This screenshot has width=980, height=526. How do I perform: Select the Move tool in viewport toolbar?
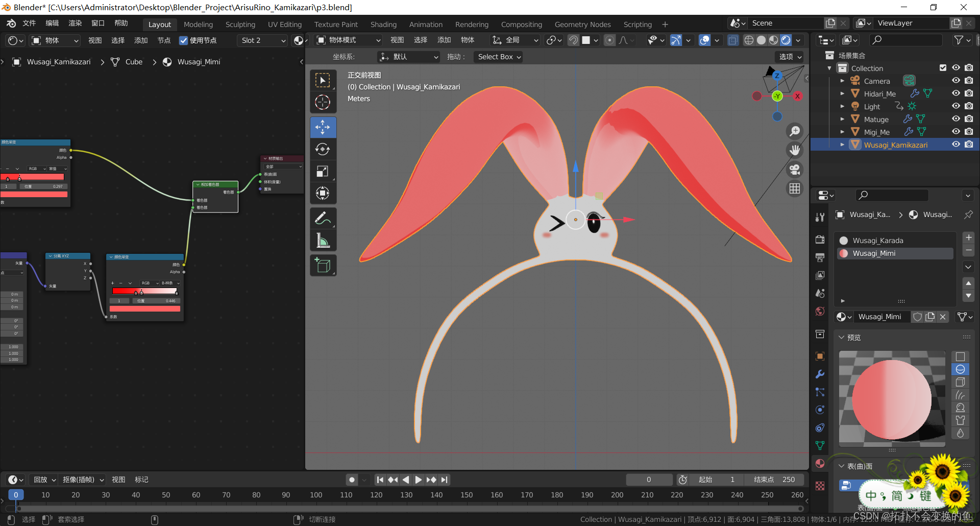pyautogui.click(x=323, y=127)
